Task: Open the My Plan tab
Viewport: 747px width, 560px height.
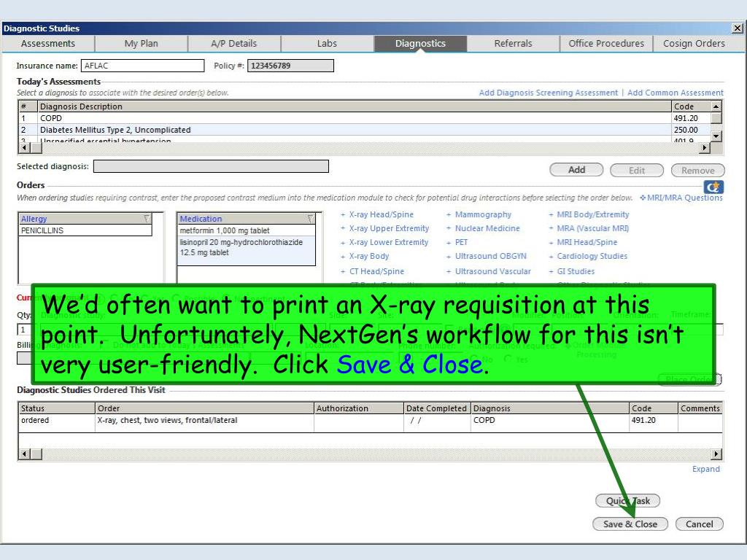Action: coord(141,43)
